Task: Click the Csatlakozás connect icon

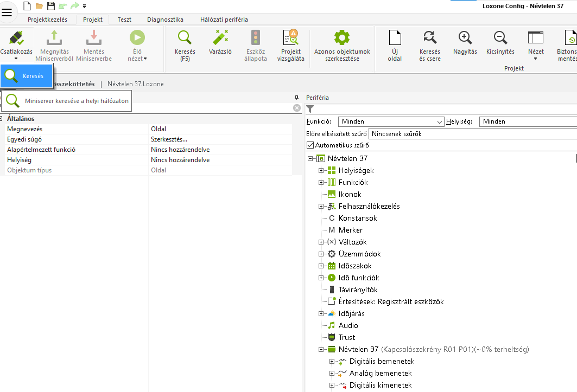Action: click(16, 37)
